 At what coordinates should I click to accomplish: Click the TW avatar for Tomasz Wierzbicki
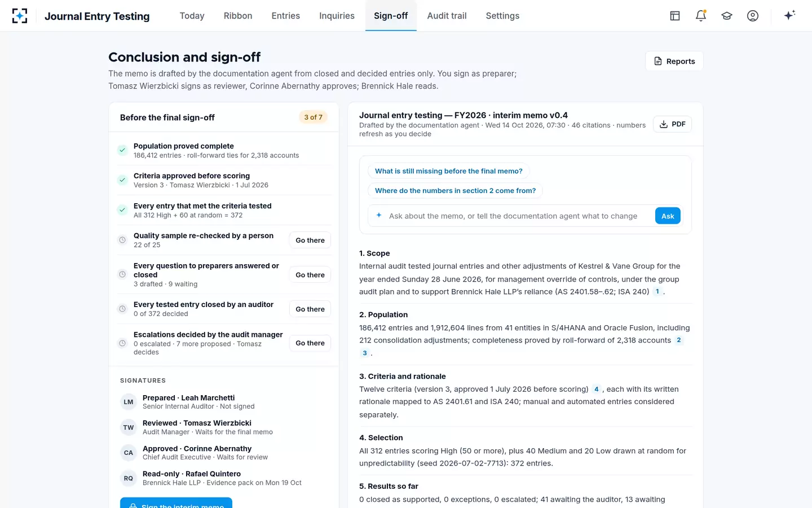click(x=129, y=427)
